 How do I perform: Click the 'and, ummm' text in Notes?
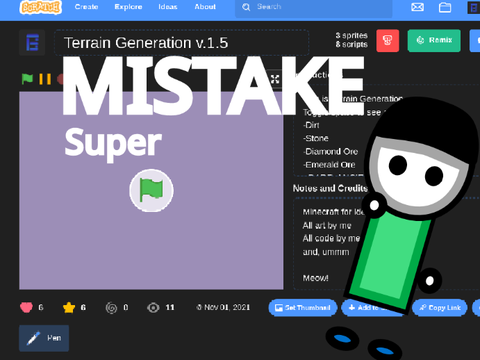click(326, 252)
